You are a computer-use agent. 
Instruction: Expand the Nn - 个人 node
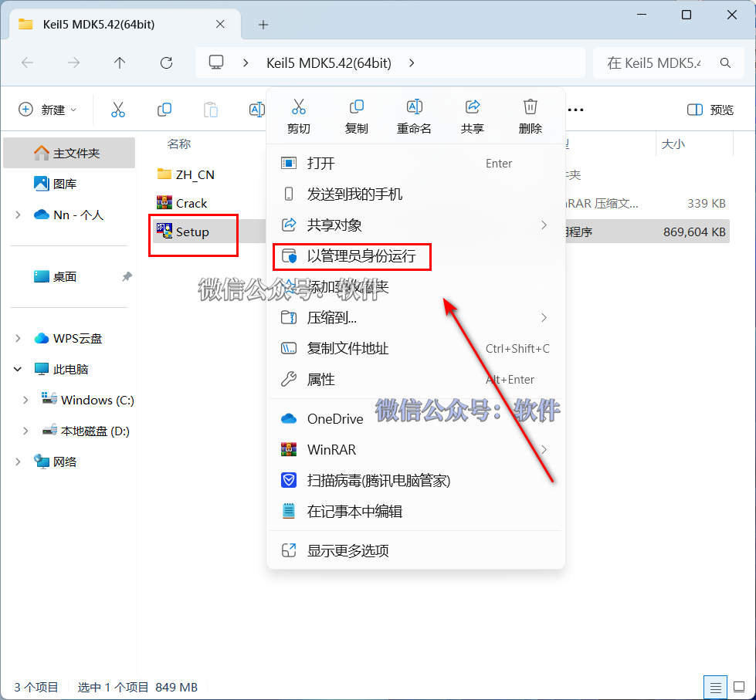(18, 215)
